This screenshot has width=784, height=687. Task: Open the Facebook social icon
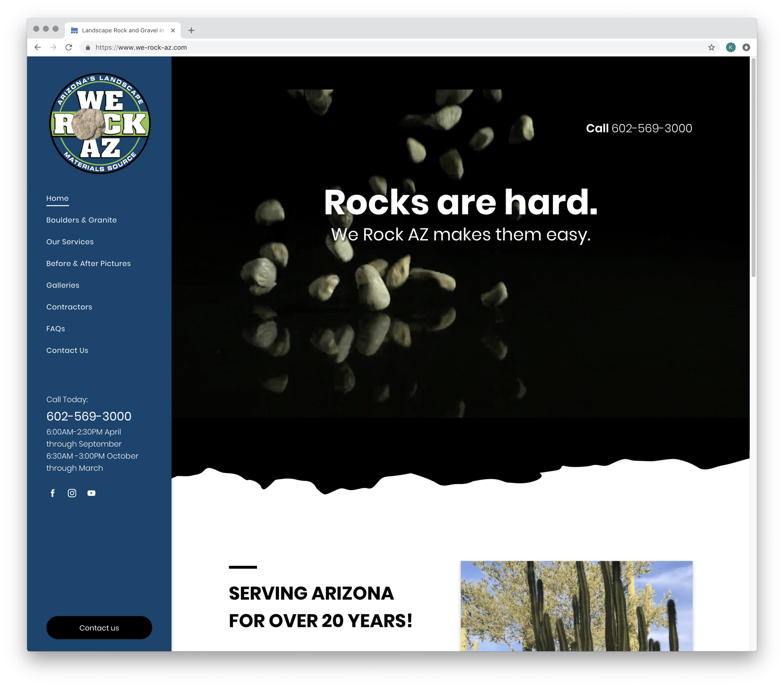[53, 493]
